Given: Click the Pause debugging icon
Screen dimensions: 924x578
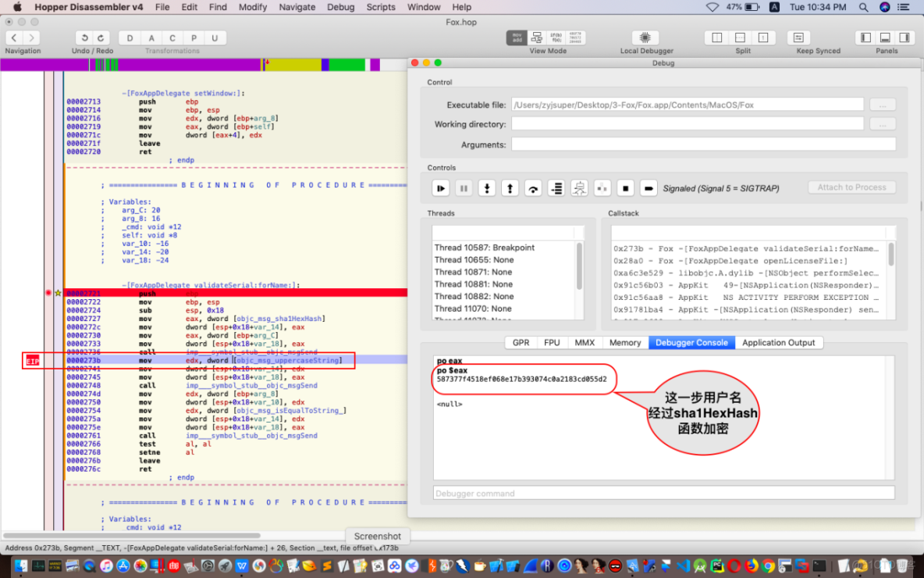Looking at the screenshot, I should point(464,187).
